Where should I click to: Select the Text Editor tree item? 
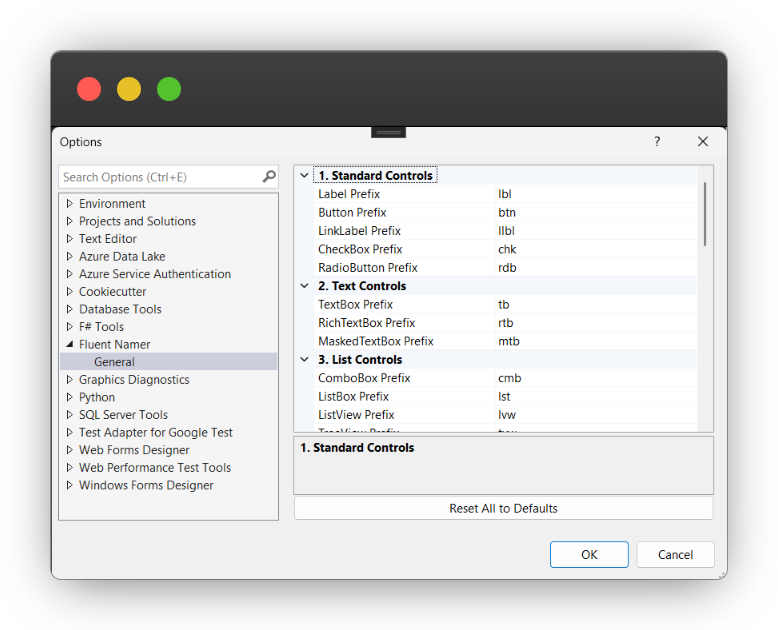point(108,239)
